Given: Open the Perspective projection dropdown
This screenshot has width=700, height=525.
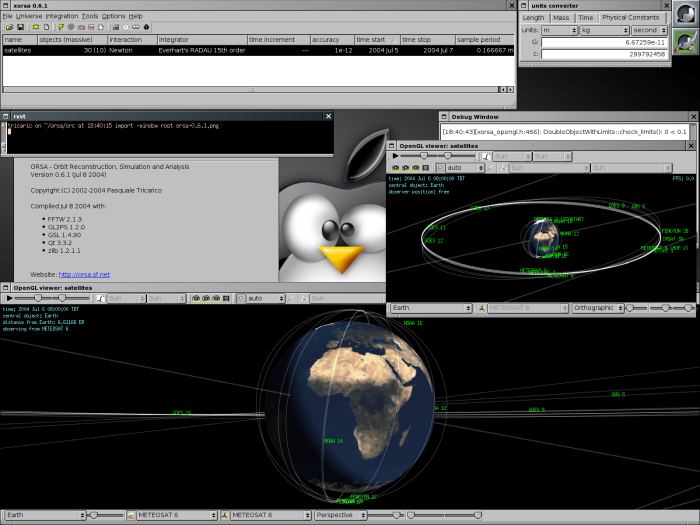Looking at the screenshot, I should (x=341, y=515).
